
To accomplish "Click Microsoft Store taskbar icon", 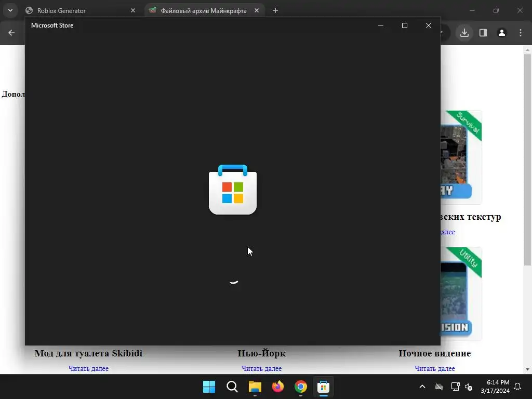I will (323, 387).
